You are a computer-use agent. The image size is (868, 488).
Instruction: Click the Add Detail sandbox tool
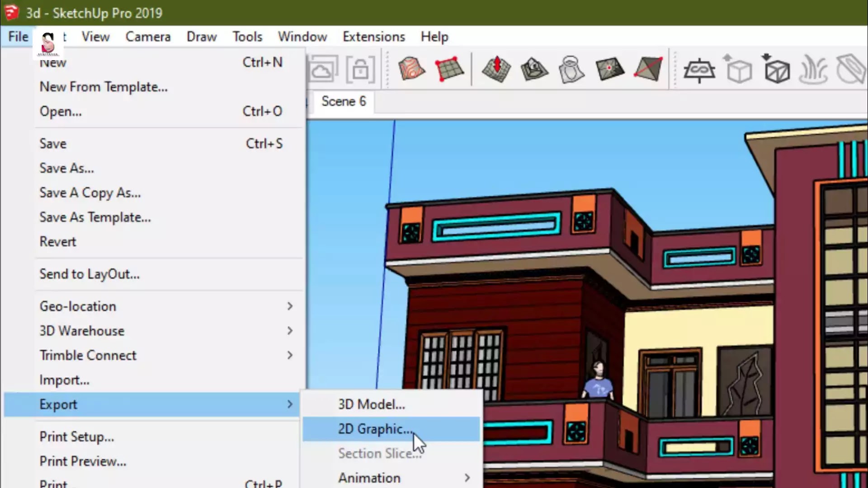609,69
